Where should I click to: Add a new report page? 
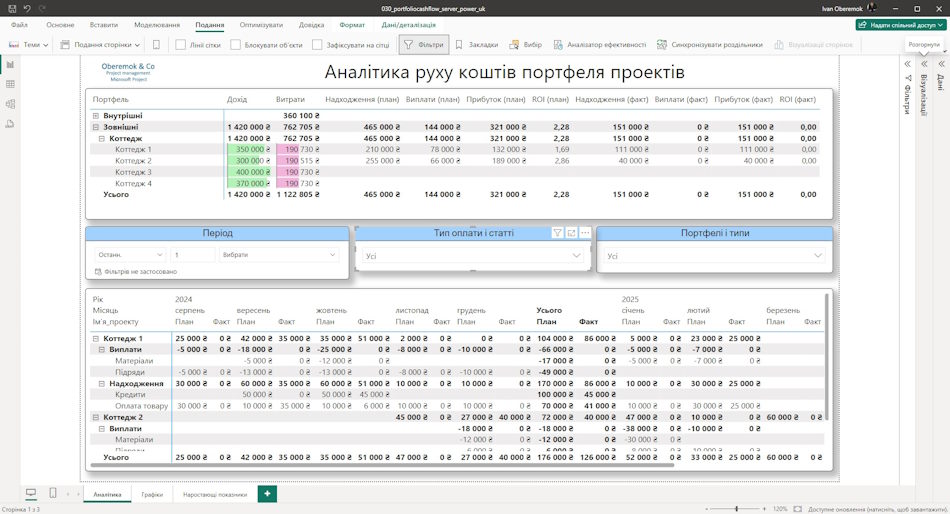coord(267,494)
